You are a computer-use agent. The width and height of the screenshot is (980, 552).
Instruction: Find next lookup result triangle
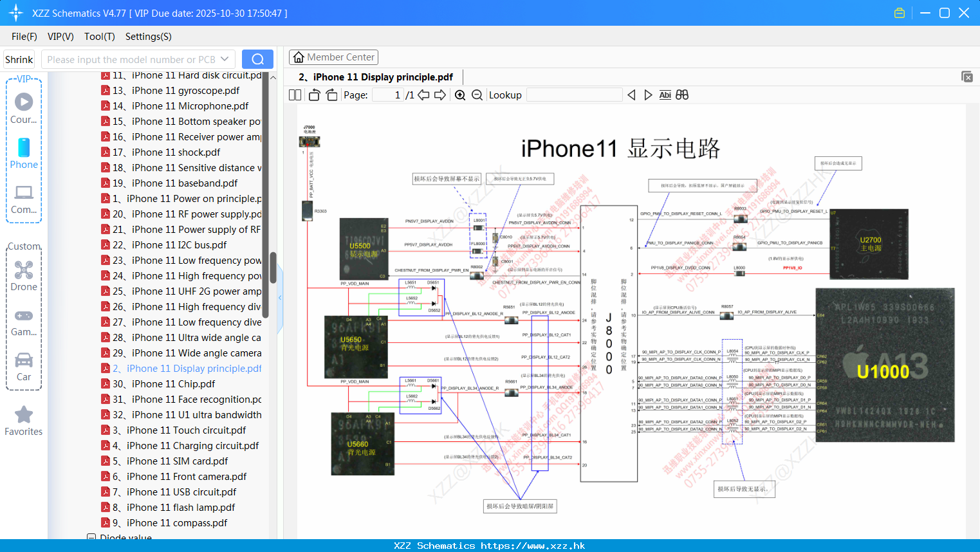pos(648,95)
